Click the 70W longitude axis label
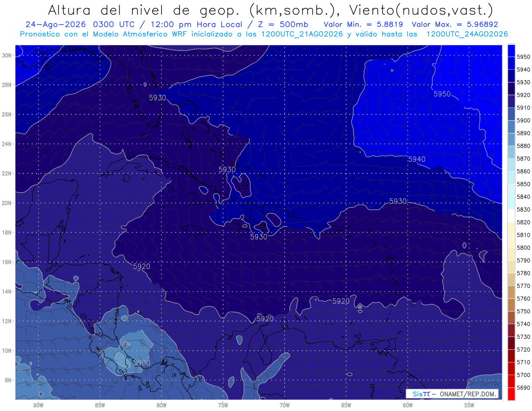The height and width of the screenshot is (411, 532). [285, 405]
